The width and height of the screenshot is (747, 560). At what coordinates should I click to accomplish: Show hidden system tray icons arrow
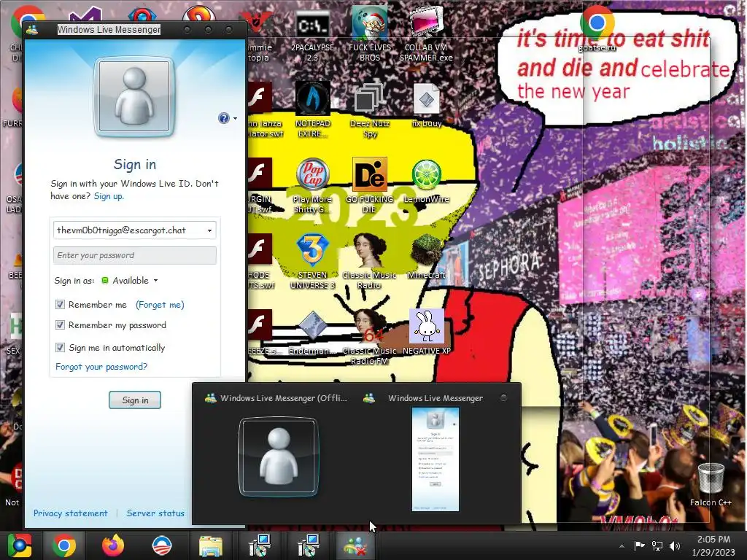coord(622,546)
